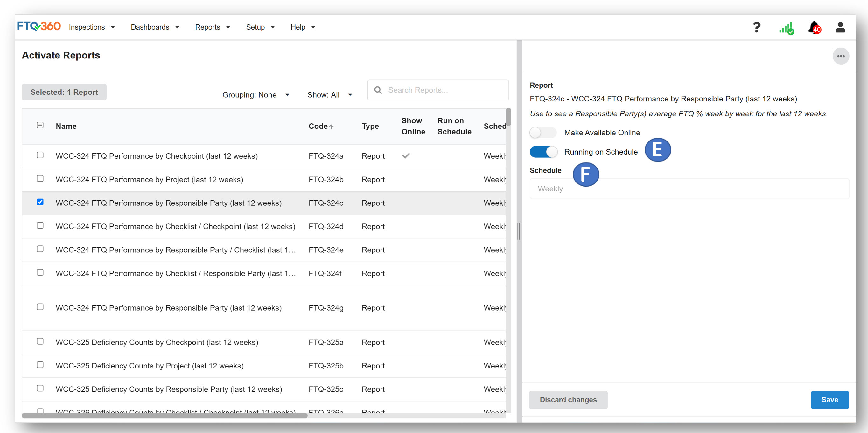The height and width of the screenshot is (433, 868).
Task: Open the signal bars status icon
Action: [787, 28]
